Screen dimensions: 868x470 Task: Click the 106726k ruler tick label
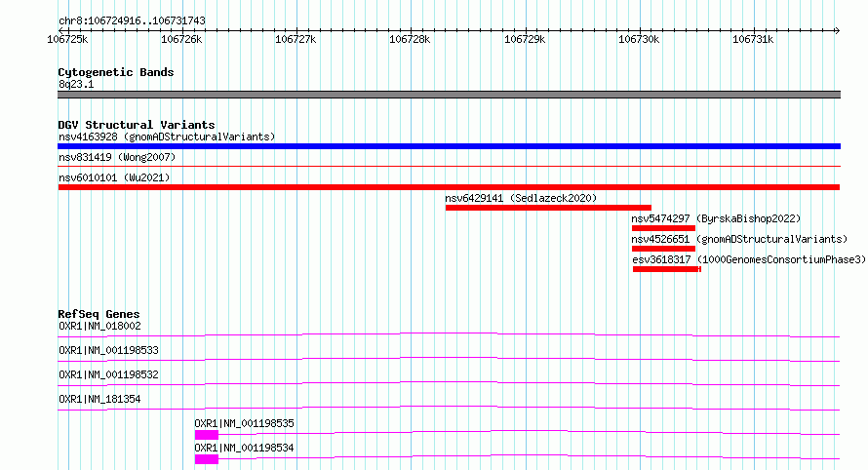(x=181, y=39)
